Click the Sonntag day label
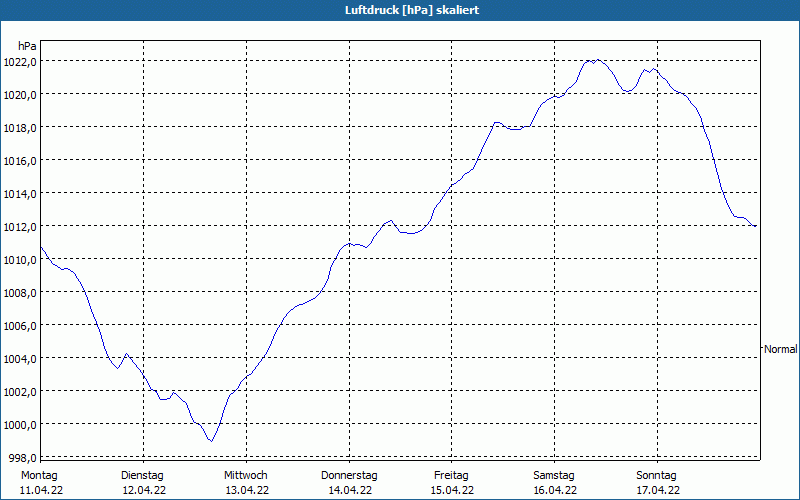Viewport: 800px width, 500px height. [657, 476]
